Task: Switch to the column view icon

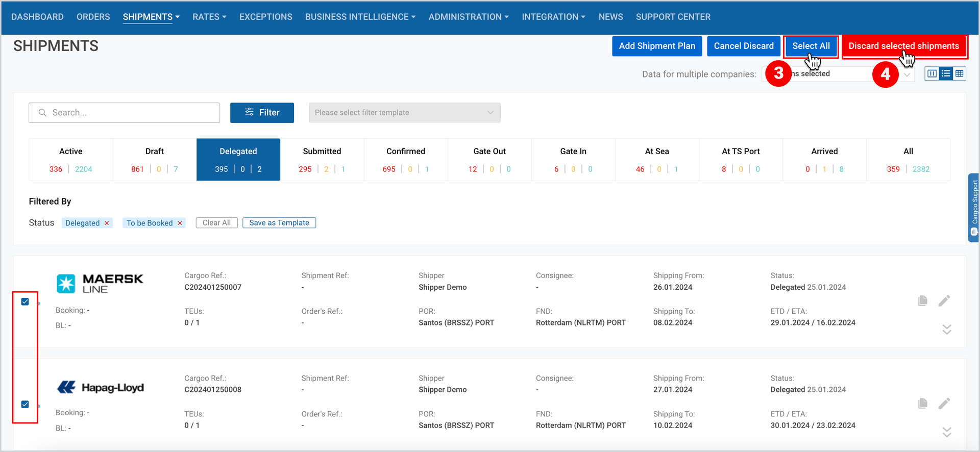Action: point(932,74)
